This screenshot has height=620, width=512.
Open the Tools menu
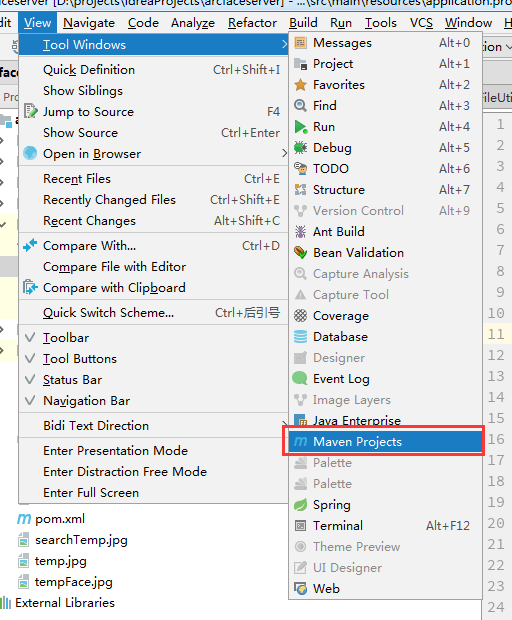[x=381, y=23]
